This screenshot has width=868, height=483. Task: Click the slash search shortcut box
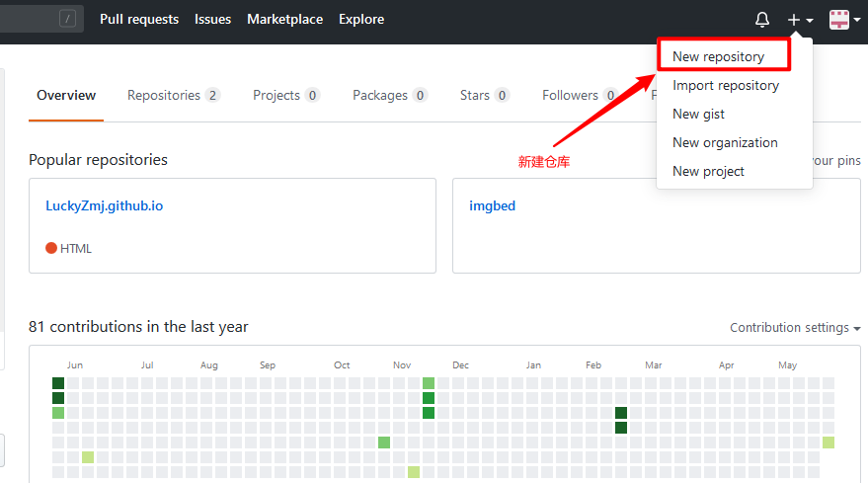pos(67,19)
